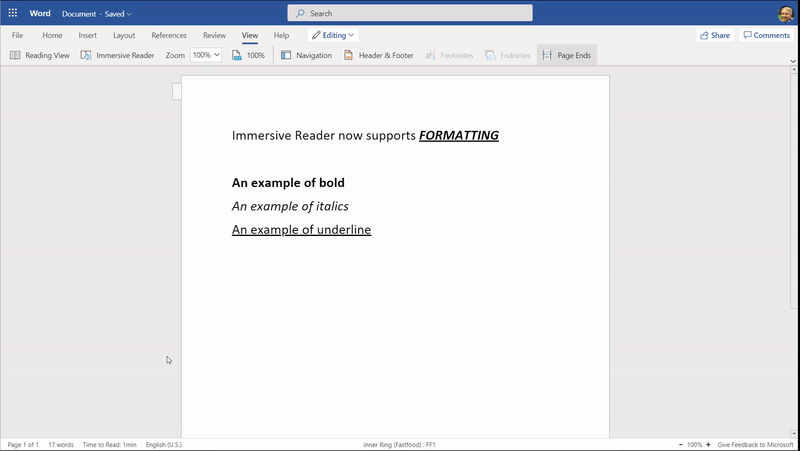
Task: Click the Reading View icon
Action: pos(15,55)
